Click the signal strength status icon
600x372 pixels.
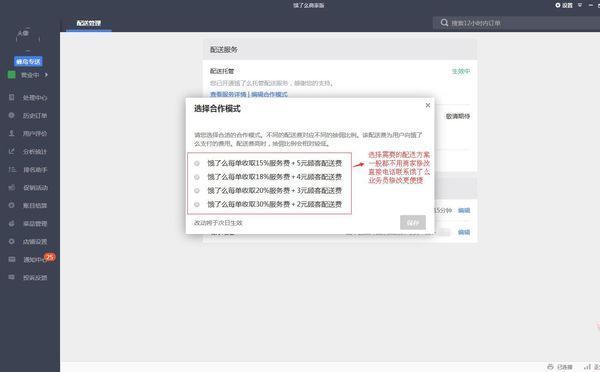[x=587, y=367]
